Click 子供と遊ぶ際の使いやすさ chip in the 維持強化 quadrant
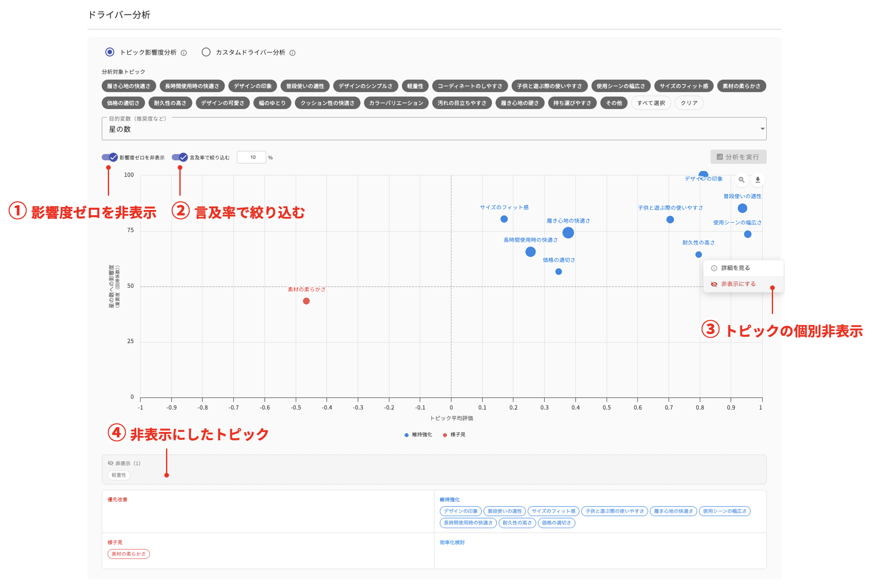Screen dimensions: 877x588 [x=614, y=511]
